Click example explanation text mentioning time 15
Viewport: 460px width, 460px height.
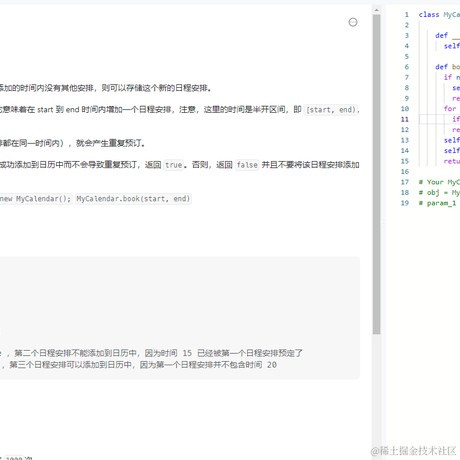151,353
